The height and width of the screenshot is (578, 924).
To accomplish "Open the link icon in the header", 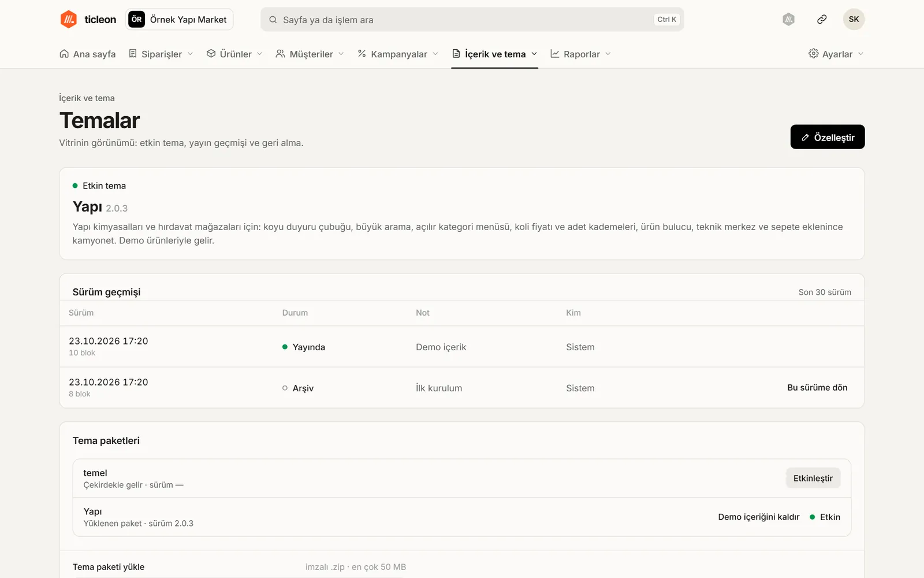I will (x=822, y=19).
